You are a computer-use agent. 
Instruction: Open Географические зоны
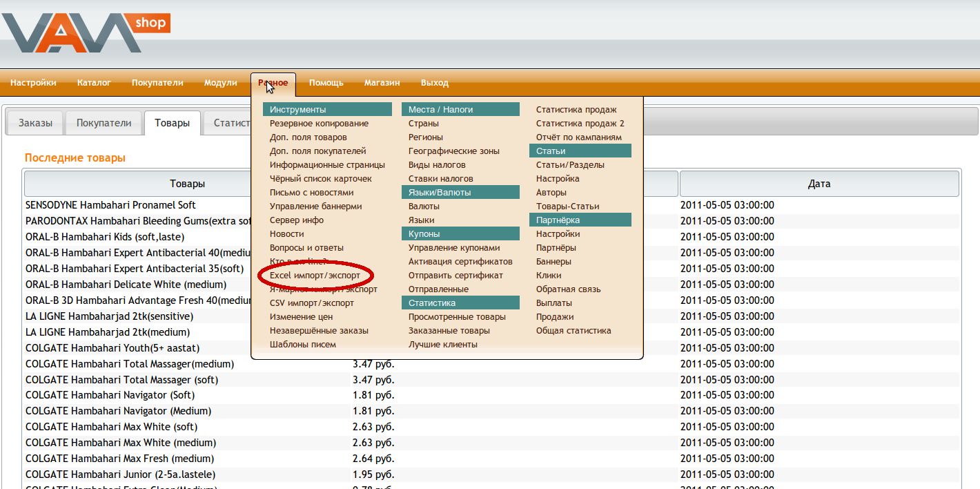coord(454,151)
